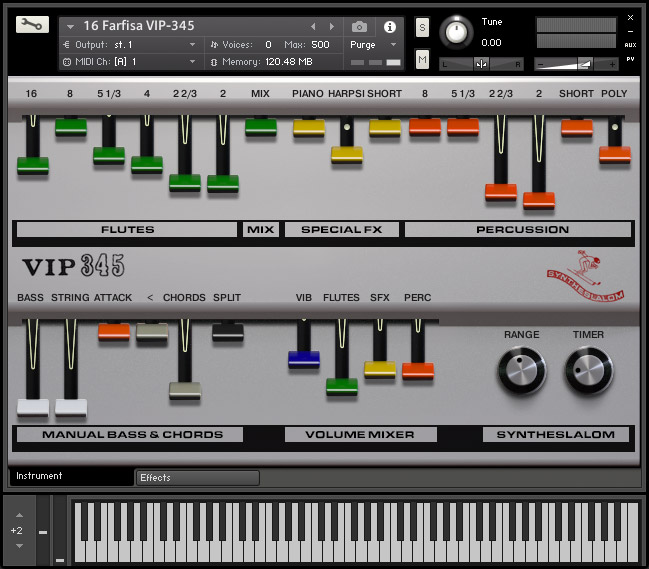
Task: Click the STRING white drawbar
Action: pyautogui.click(x=71, y=408)
